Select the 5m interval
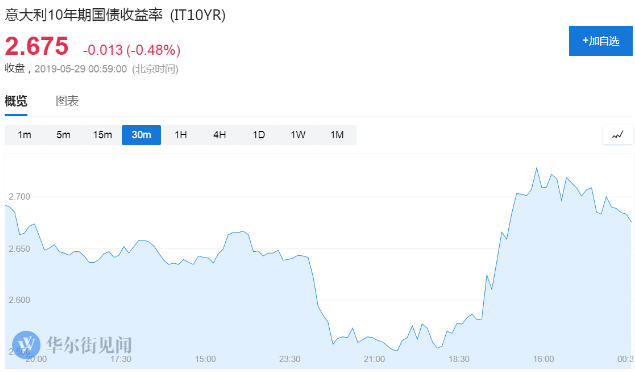 tap(63, 135)
